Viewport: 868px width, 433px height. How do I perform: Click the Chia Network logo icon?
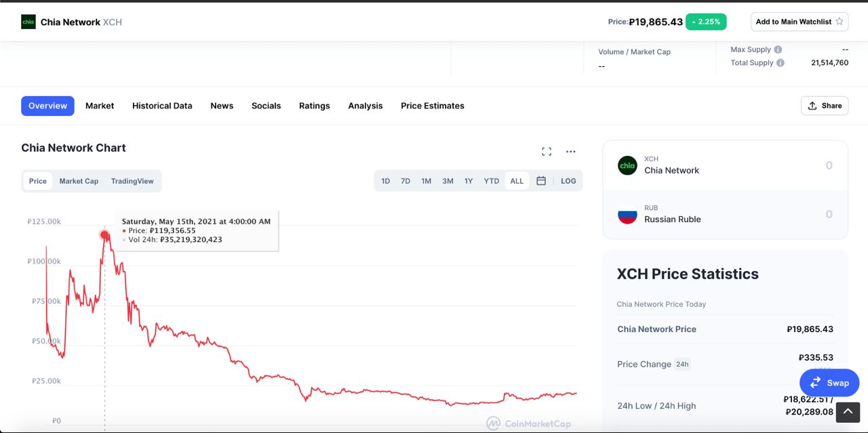click(28, 22)
